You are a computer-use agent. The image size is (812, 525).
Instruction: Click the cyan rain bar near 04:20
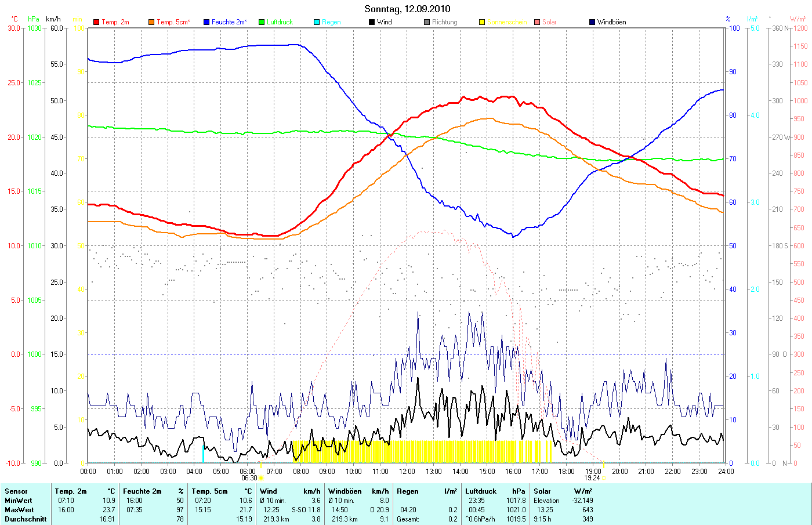pos(203,454)
